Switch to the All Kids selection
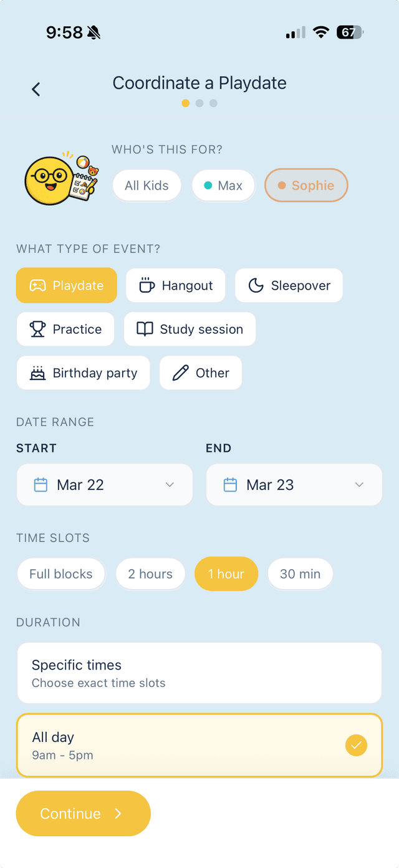The image size is (399, 868). click(147, 185)
